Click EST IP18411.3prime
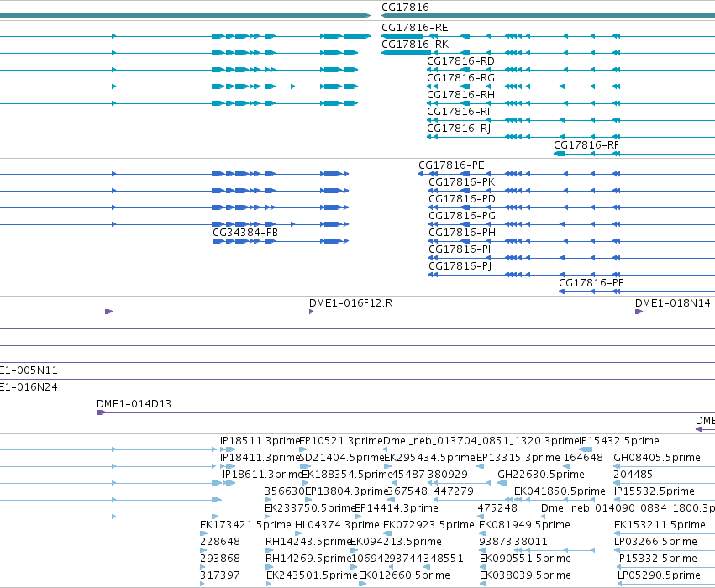Screen dimensions: 715x588 pyautogui.click(x=260, y=458)
